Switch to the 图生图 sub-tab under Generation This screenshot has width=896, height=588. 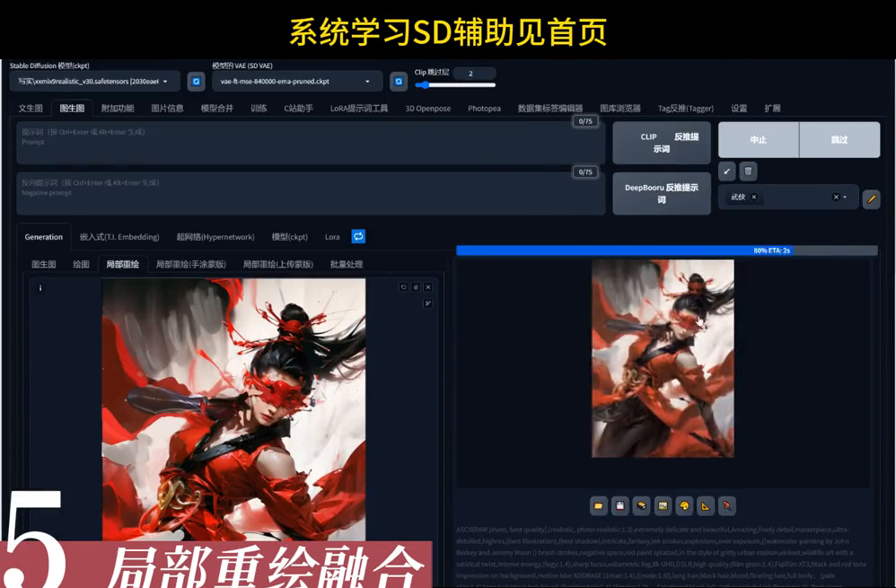point(43,264)
